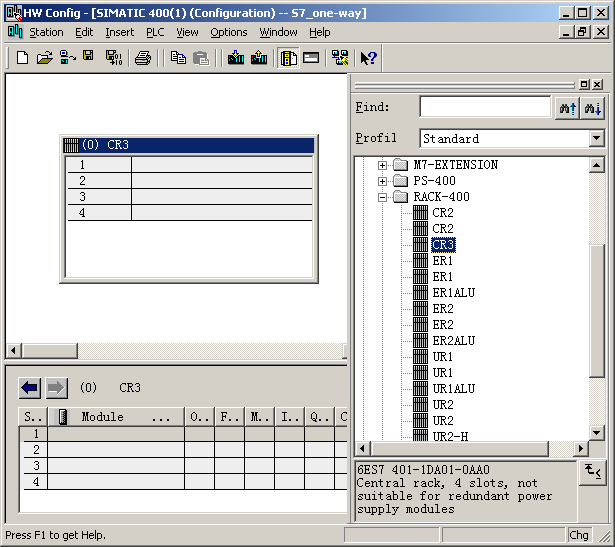The height and width of the screenshot is (547, 615).
Task: Open the Edit menu
Action: [x=84, y=32]
